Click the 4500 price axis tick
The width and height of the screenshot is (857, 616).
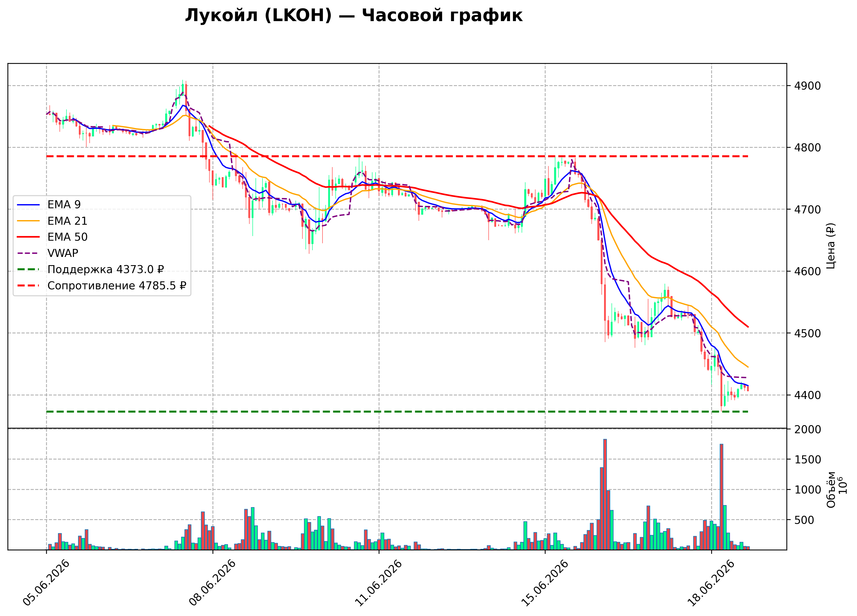coord(808,334)
